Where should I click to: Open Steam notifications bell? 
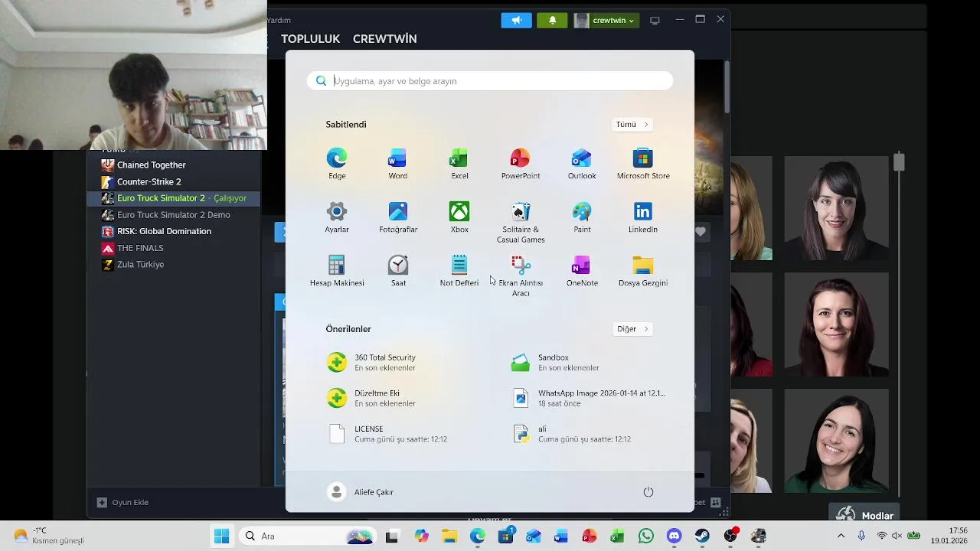coord(552,21)
